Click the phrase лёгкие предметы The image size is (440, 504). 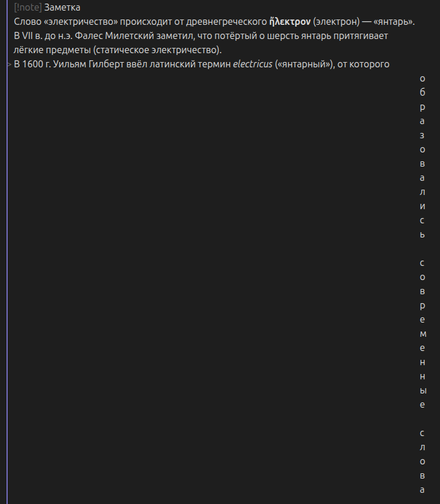click(x=51, y=50)
